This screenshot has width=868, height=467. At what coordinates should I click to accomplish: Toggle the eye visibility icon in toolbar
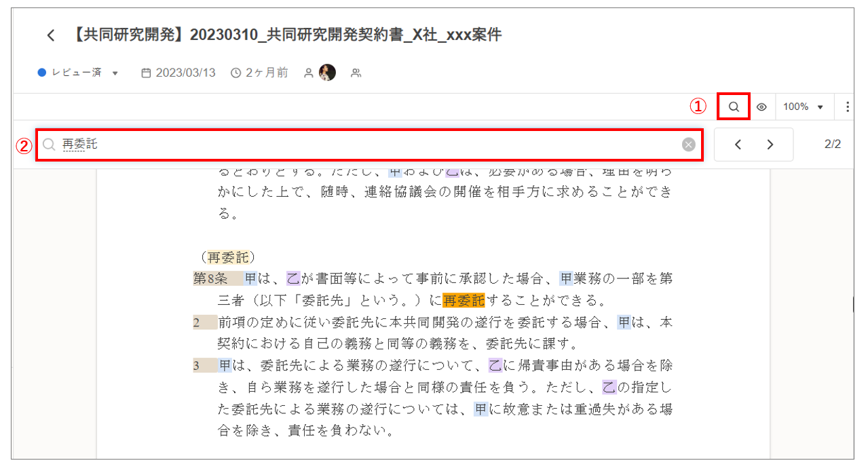(x=761, y=107)
